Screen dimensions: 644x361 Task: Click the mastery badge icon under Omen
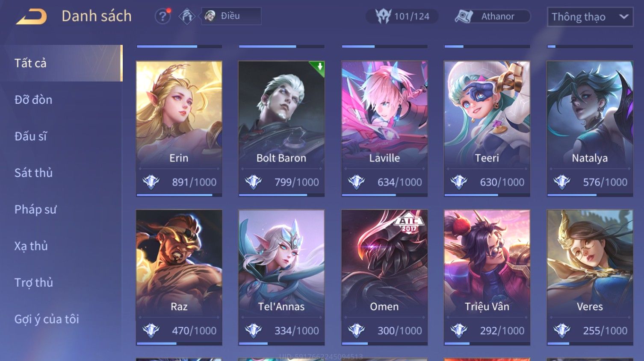(356, 331)
